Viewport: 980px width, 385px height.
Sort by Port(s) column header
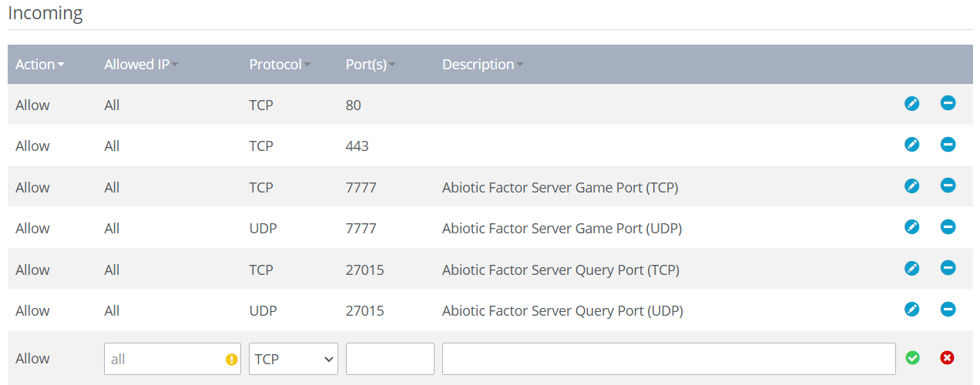[x=371, y=65]
